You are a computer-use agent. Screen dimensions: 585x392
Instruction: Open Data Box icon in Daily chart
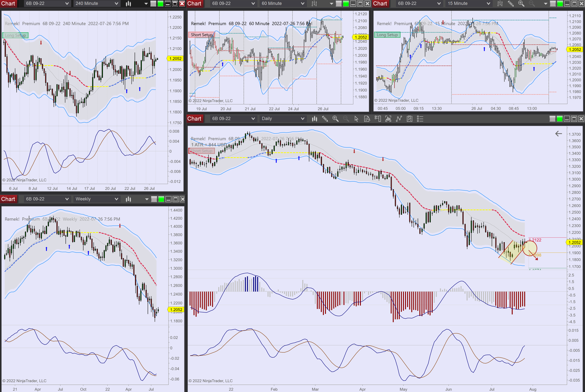tap(367, 119)
